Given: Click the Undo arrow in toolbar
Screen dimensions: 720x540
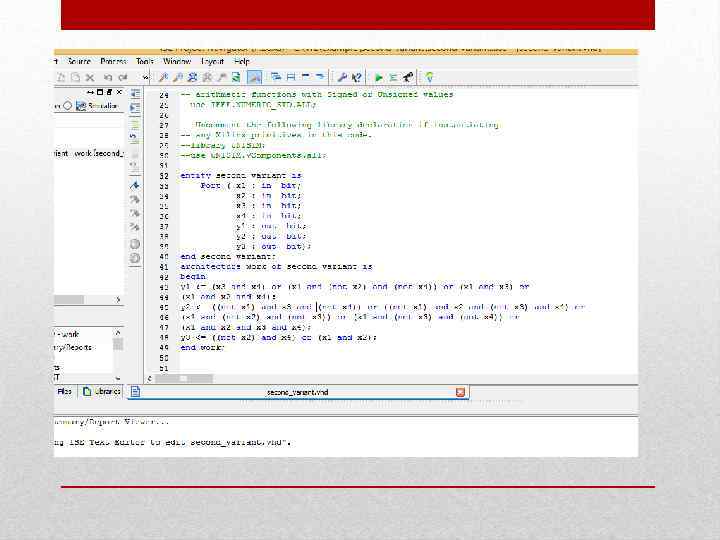Looking at the screenshot, I should pos(109,77).
